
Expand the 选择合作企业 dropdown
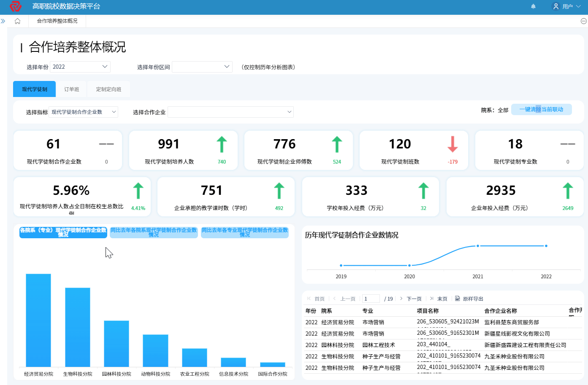230,112
